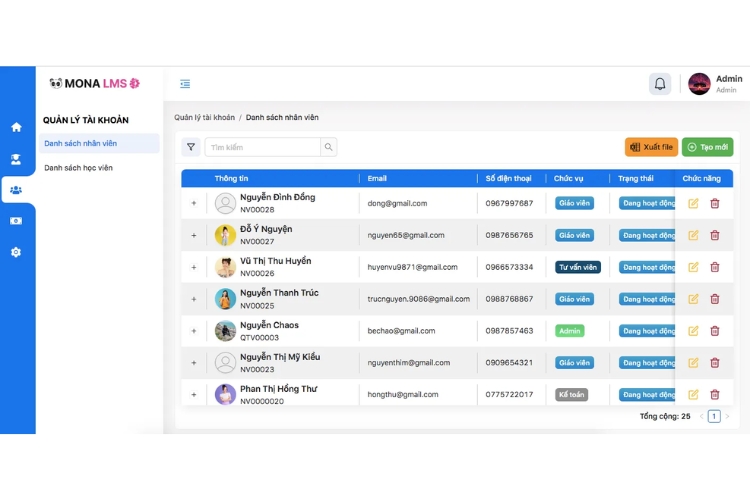Expand the row for Vũ Thị Thu Huyền
This screenshot has height=500, width=750.
(x=194, y=267)
